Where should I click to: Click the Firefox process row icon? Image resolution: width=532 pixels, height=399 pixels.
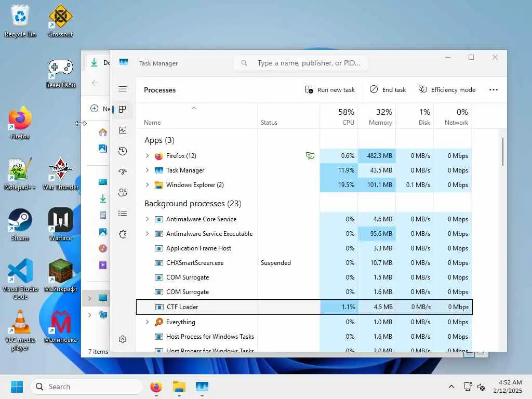click(x=159, y=156)
